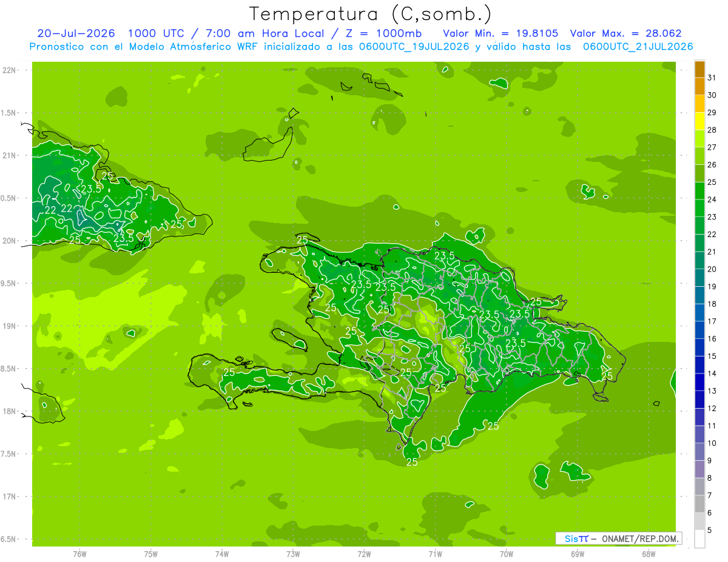The height and width of the screenshot is (562, 728).
Task: Click the 74W longitude axis label
Action: coord(222,554)
